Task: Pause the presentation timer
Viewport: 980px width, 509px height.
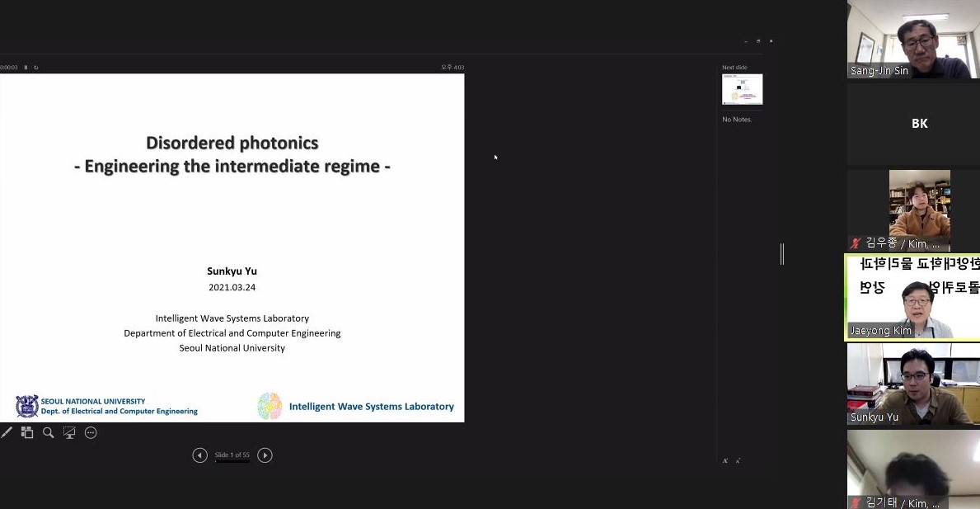Action: tap(26, 68)
